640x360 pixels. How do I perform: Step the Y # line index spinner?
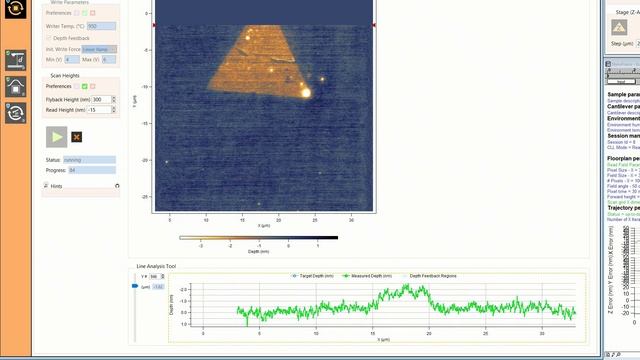tap(162, 277)
